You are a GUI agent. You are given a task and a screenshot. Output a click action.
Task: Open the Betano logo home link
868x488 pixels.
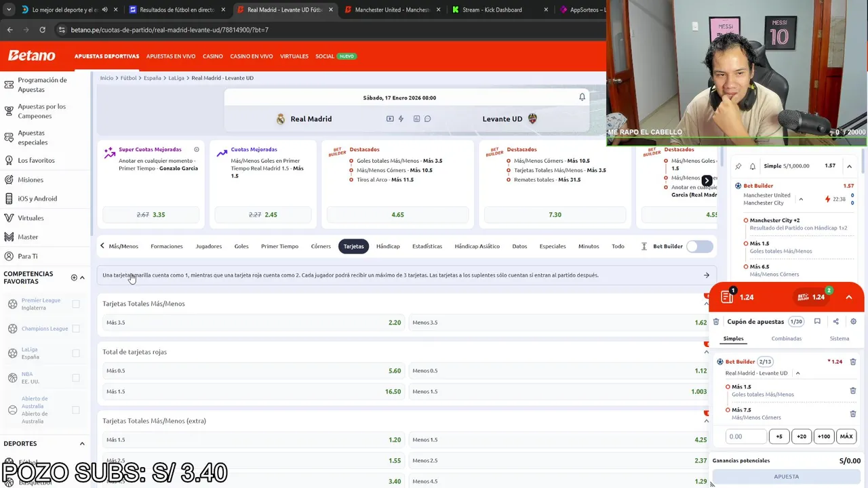(31, 56)
